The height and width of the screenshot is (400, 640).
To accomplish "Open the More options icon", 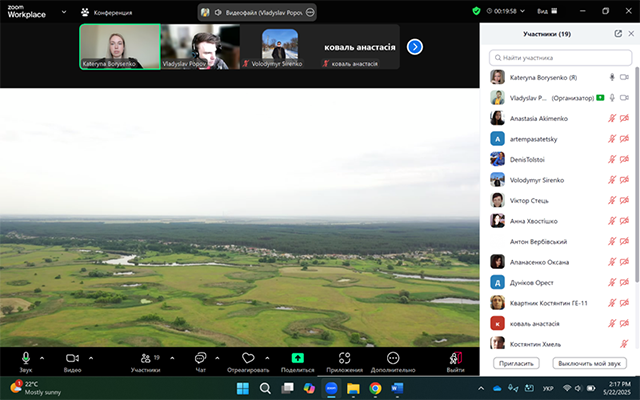I will point(393,358).
